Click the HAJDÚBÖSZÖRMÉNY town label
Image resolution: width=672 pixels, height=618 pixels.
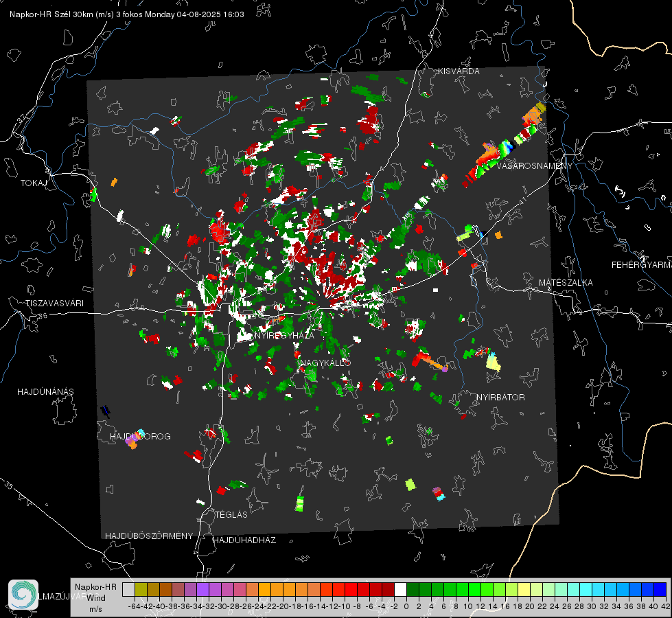[x=149, y=536]
